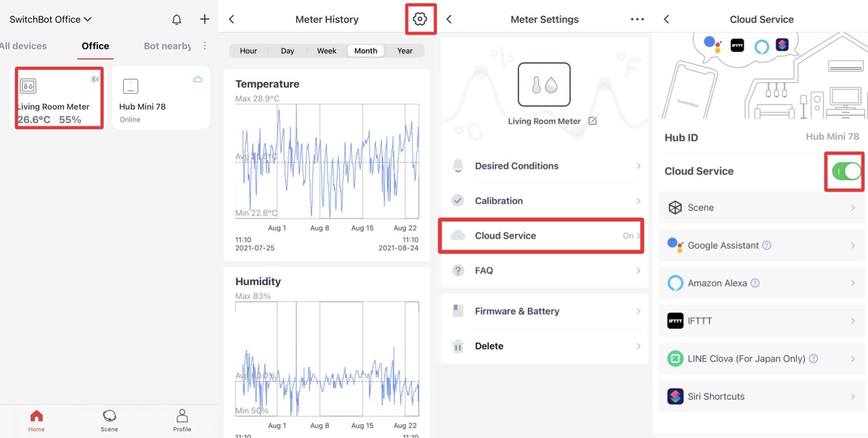Expand the Desired Conditions row
Screen dimensions: 868x438
pyautogui.click(x=544, y=166)
